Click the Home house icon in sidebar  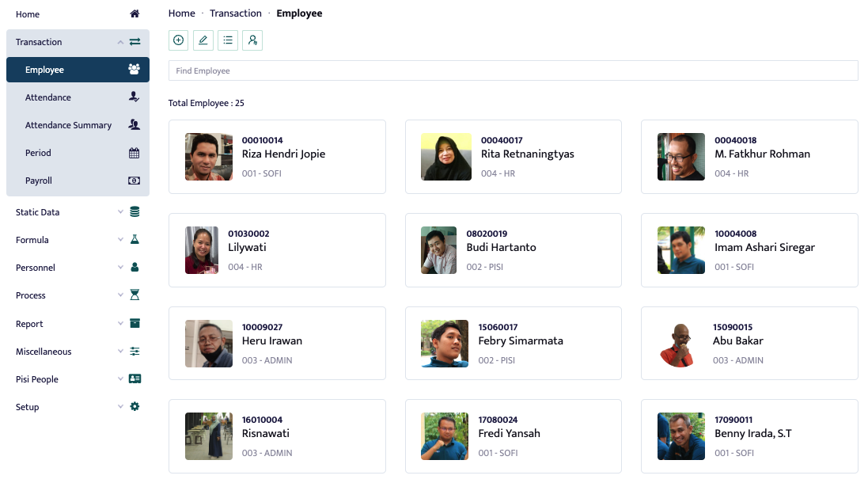(x=135, y=13)
